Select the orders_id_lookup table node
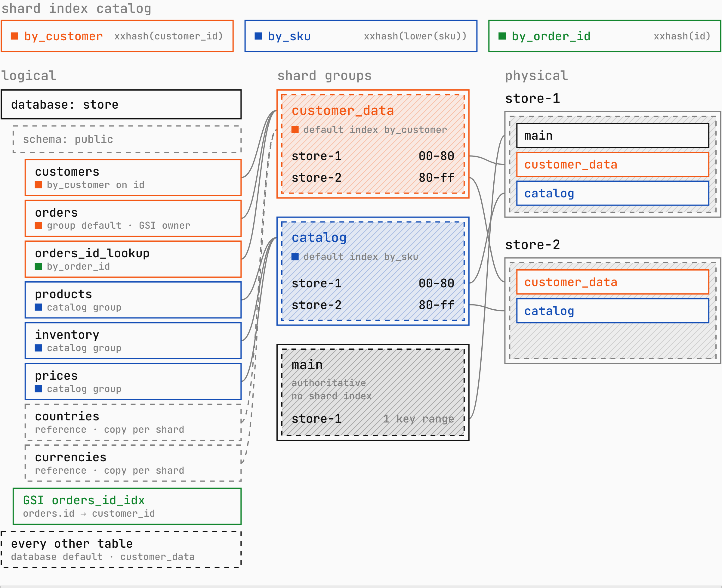The image size is (722, 588). pyautogui.click(x=133, y=259)
